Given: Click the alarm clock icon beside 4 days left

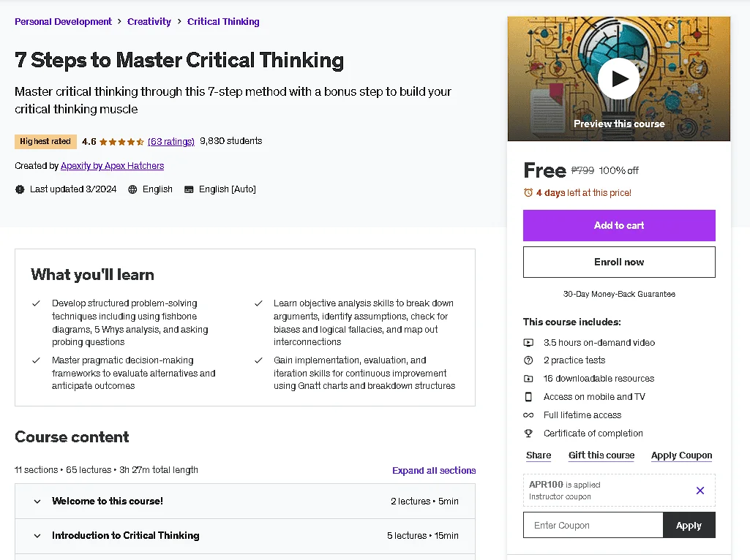Looking at the screenshot, I should [x=528, y=192].
